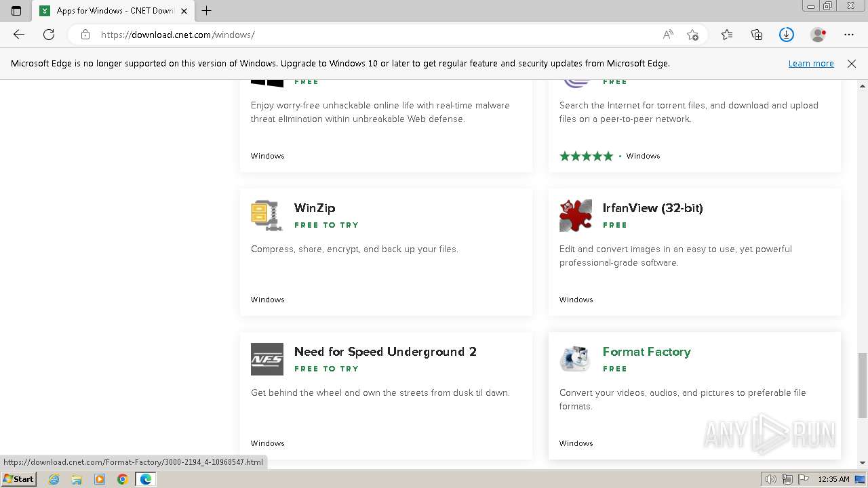
Task: Launch Internet Explorer from taskbar
Action: (54, 479)
